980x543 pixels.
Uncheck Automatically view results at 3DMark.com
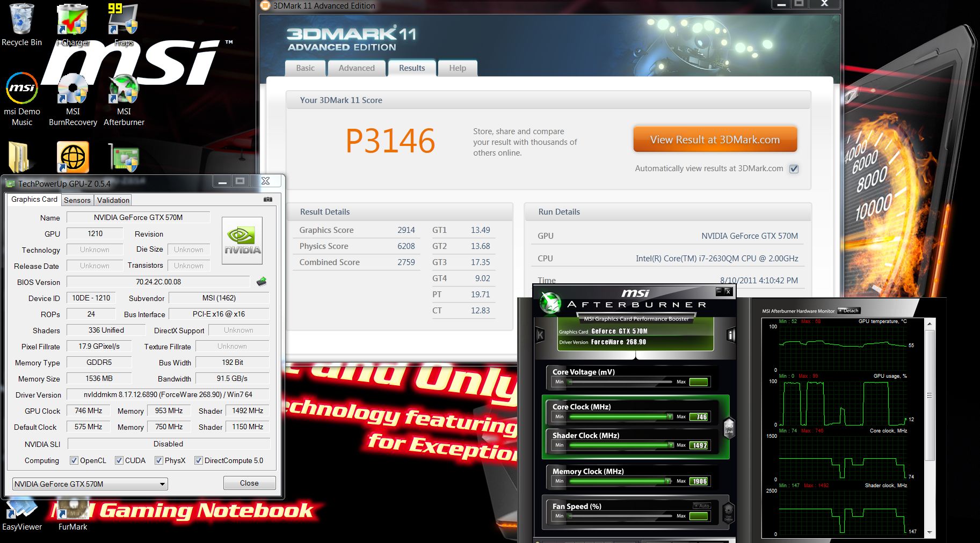click(794, 168)
